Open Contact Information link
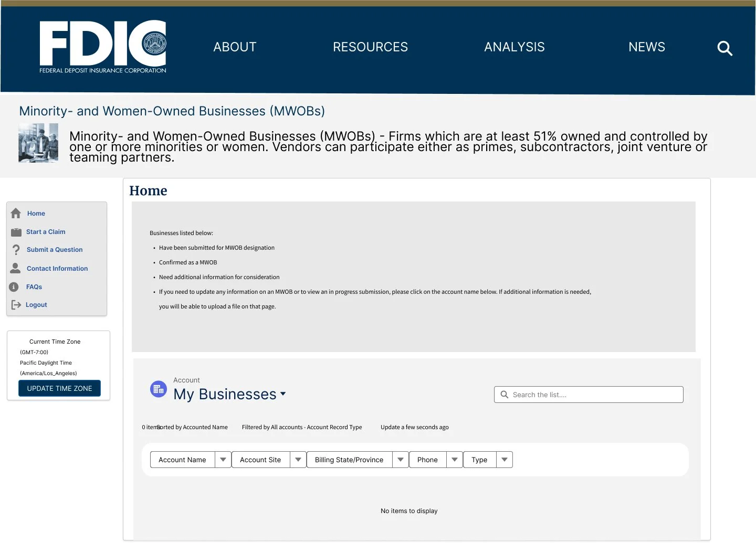Screen dimensions: 756x543 click(x=57, y=269)
